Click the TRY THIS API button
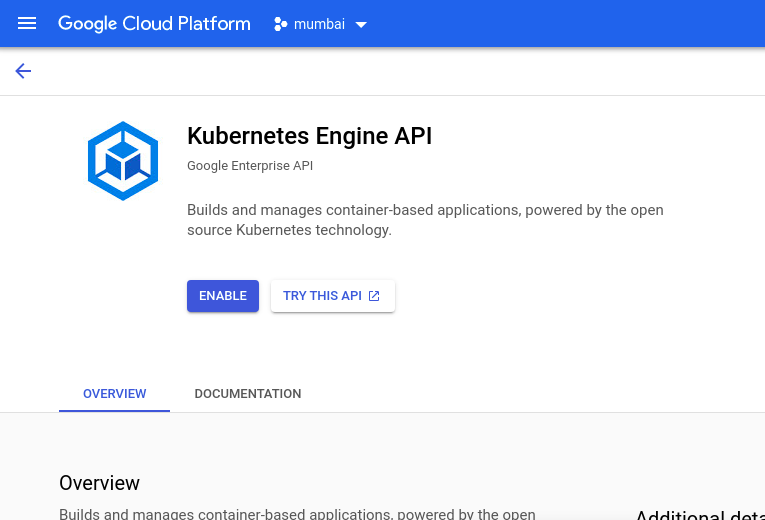Screen dimensions: 765x520 pos(333,296)
